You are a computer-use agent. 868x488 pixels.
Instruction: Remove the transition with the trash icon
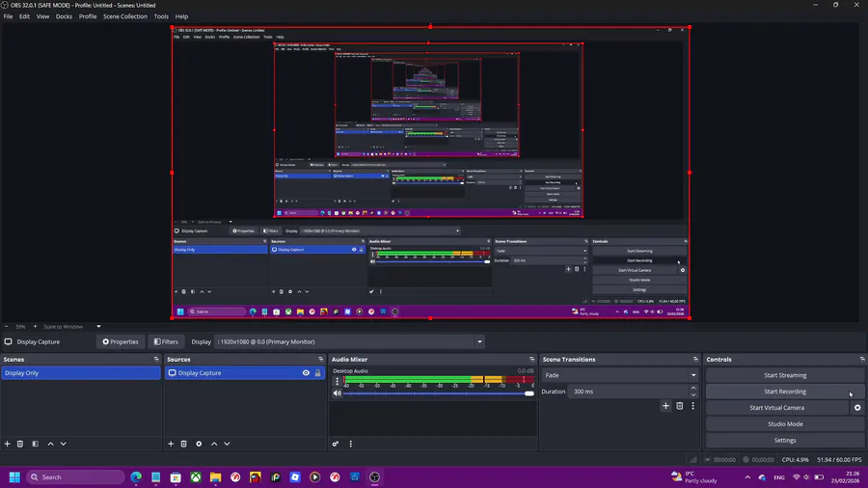point(680,406)
